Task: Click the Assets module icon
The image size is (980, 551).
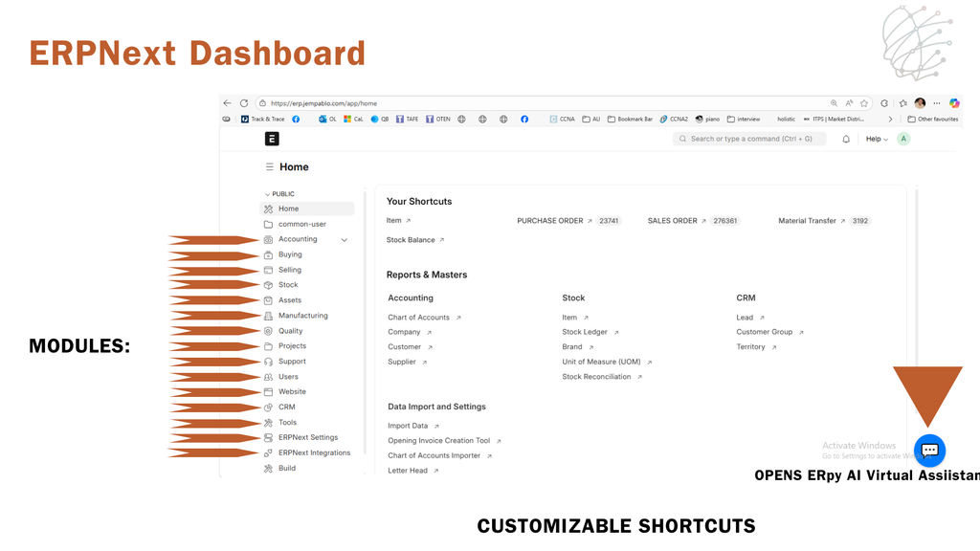Action: (268, 300)
